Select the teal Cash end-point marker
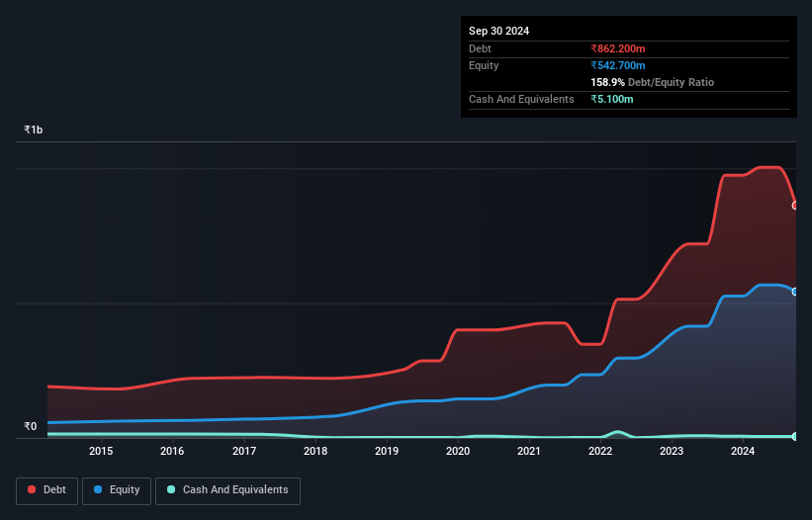 pyautogui.click(x=795, y=437)
